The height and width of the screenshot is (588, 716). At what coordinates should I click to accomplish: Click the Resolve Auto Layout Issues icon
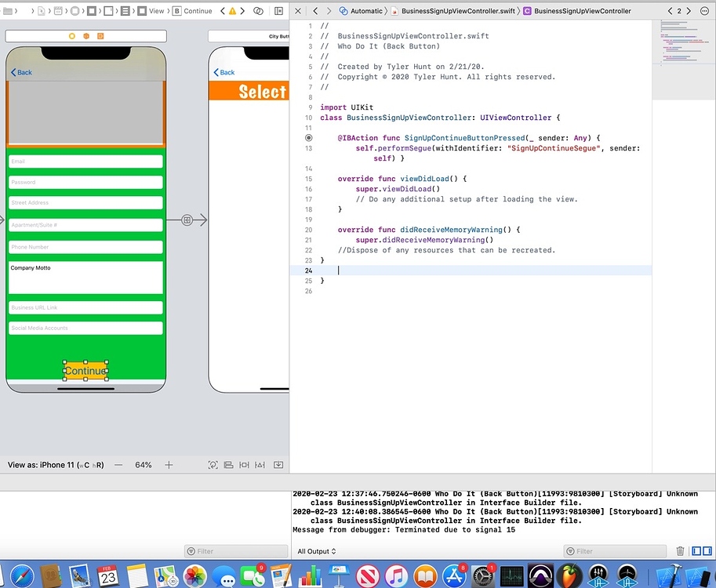tap(278, 464)
